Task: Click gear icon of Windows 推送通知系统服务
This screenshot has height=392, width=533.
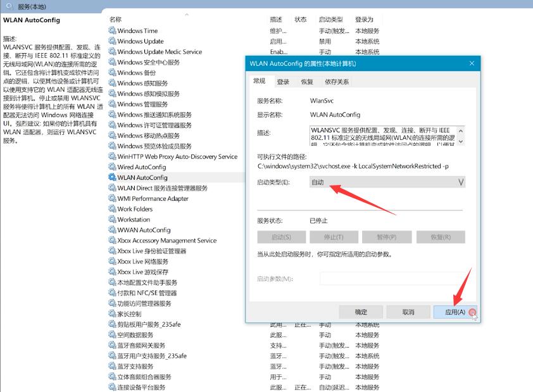Action: click(112, 115)
